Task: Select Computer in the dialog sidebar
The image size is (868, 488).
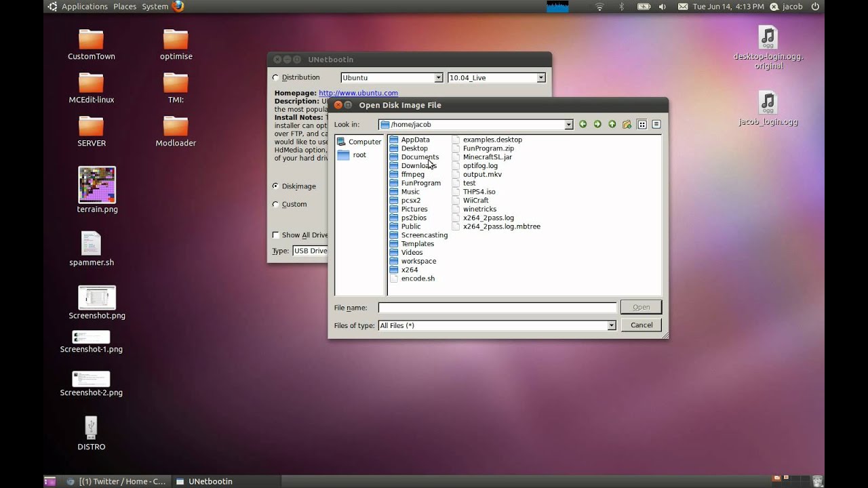Action: [359, 142]
